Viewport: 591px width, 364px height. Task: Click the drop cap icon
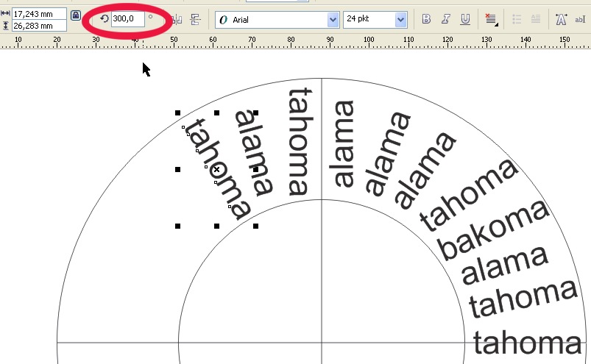535,20
